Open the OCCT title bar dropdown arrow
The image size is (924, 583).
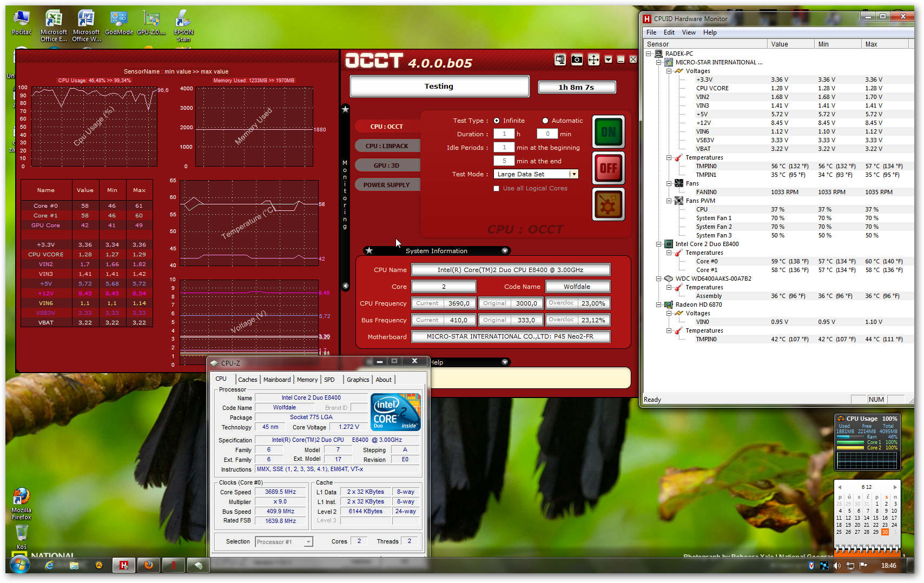[x=609, y=59]
